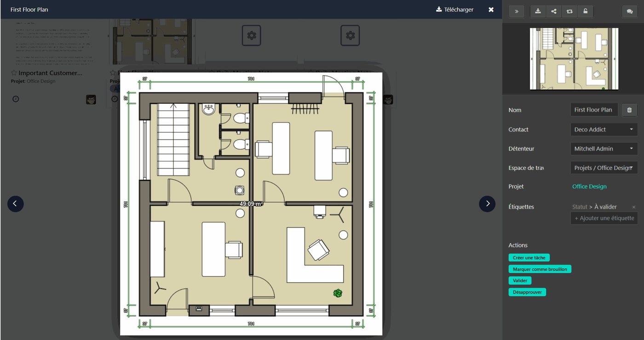Click the trash icon next to Nom

click(629, 110)
